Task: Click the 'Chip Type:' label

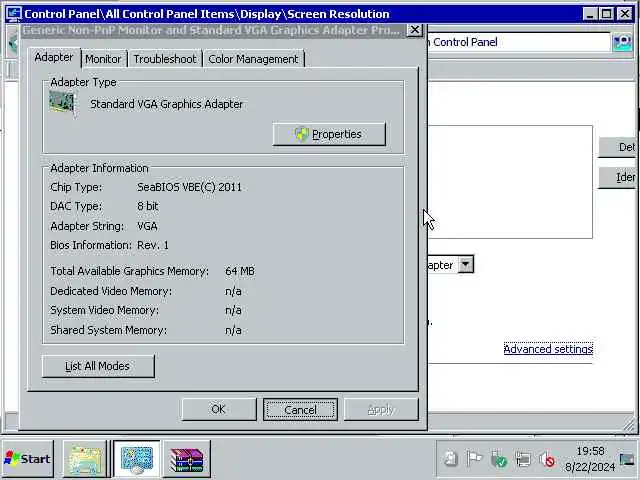Action: pyautogui.click(x=76, y=187)
